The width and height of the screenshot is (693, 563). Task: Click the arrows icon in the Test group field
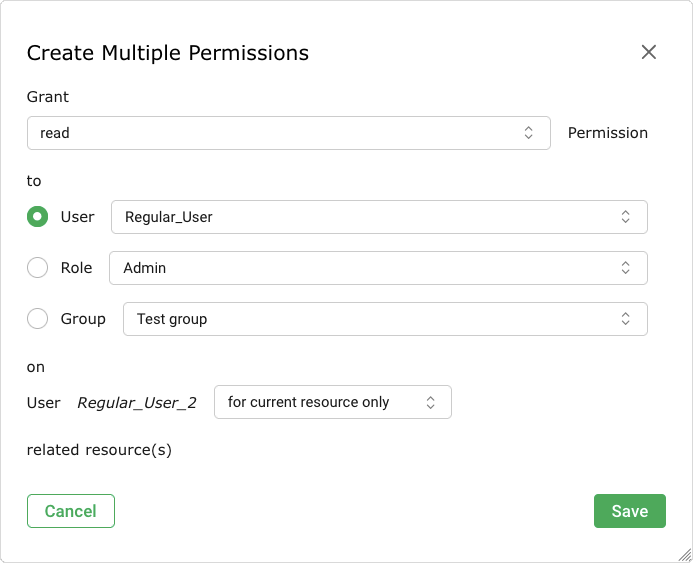[626, 319]
